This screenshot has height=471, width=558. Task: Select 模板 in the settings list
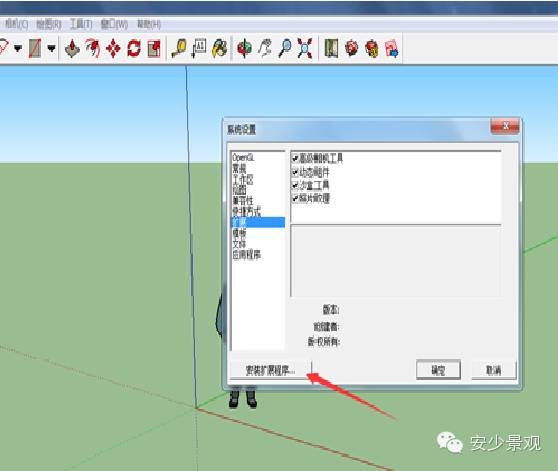[239, 233]
